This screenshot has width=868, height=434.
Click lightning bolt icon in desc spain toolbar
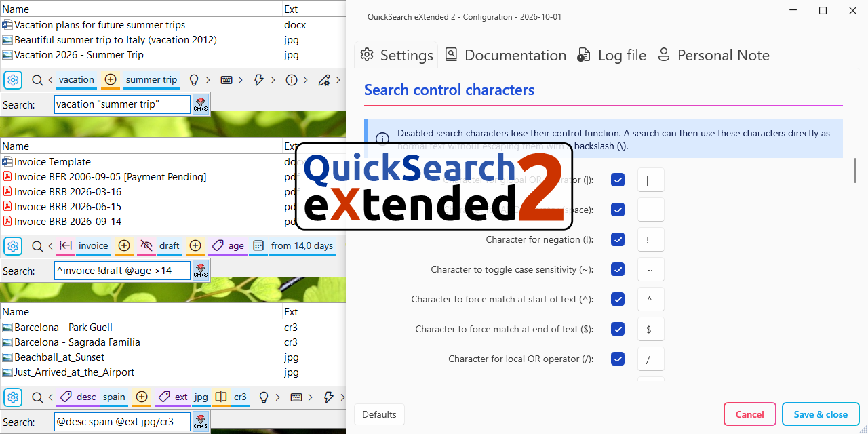(329, 397)
